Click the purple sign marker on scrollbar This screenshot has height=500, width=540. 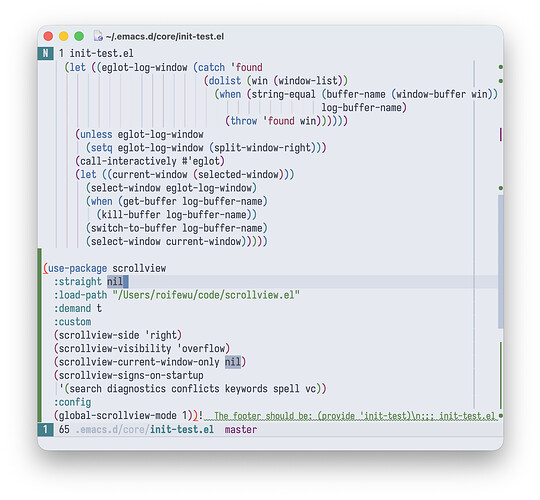tap(500, 134)
